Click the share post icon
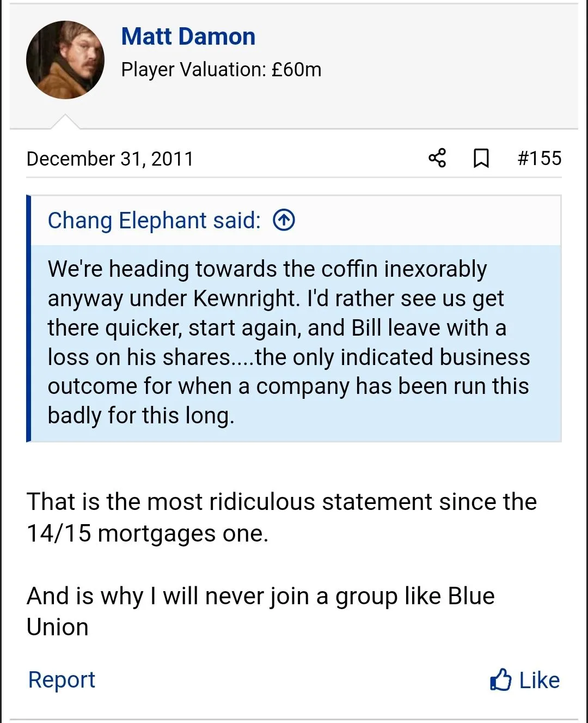 point(437,158)
